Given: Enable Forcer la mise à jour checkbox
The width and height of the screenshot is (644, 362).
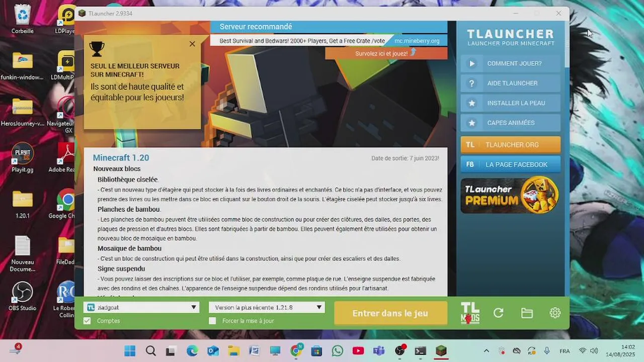Looking at the screenshot, I should tap(212, 321).
